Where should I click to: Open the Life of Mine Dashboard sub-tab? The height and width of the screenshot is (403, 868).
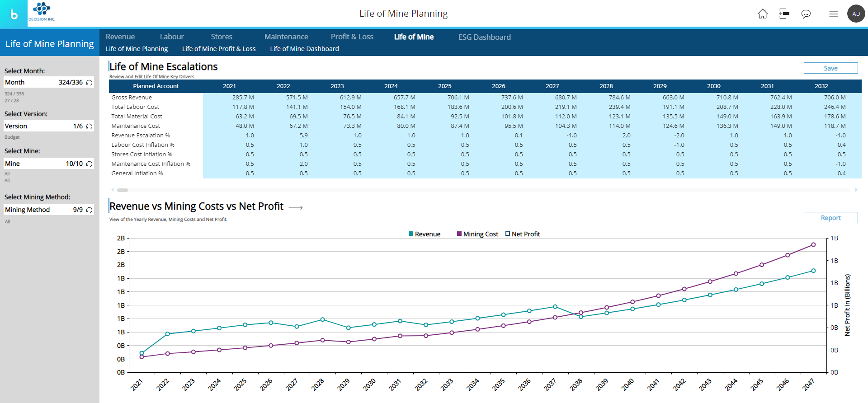tap(304, 49)
